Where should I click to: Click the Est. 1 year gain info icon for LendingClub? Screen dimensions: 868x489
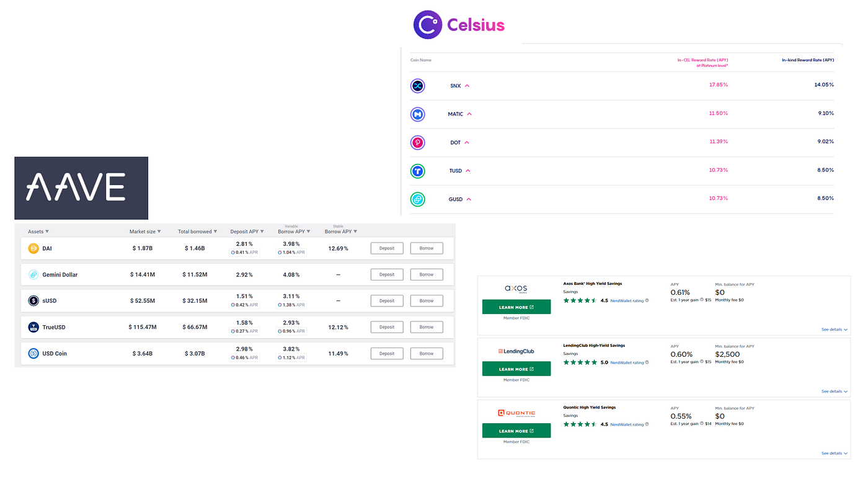coord(702,362)
